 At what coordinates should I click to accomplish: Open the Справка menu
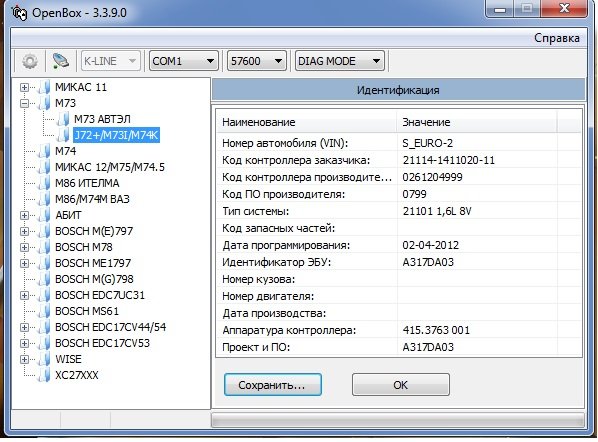[x=556, y=38]
